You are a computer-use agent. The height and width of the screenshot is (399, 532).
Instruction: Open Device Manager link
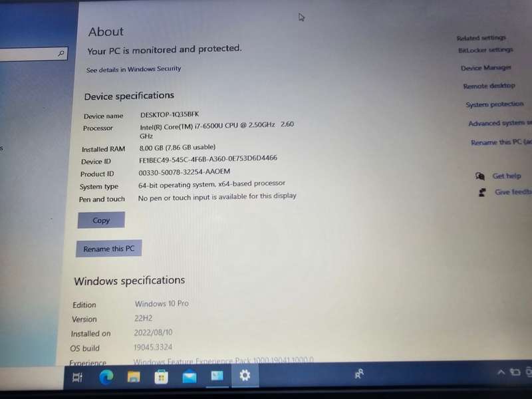point(486,68)
